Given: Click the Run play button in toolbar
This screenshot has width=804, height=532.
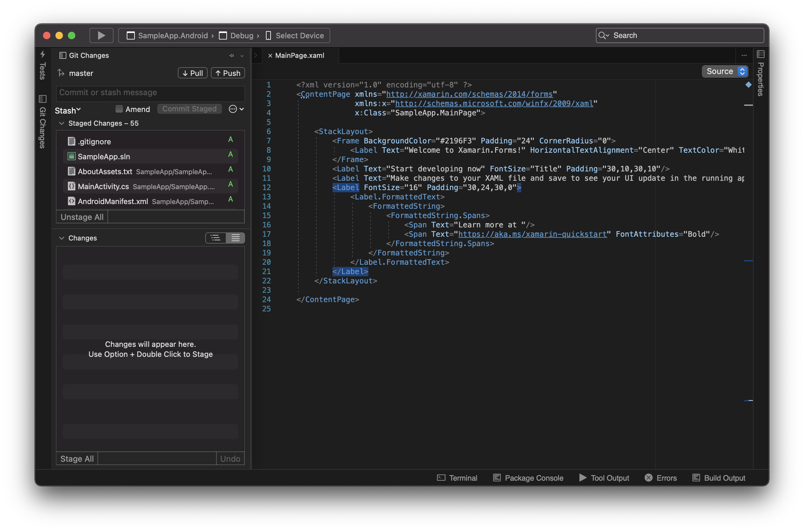Looking at the screenshot, I should (x=101, y=35).
